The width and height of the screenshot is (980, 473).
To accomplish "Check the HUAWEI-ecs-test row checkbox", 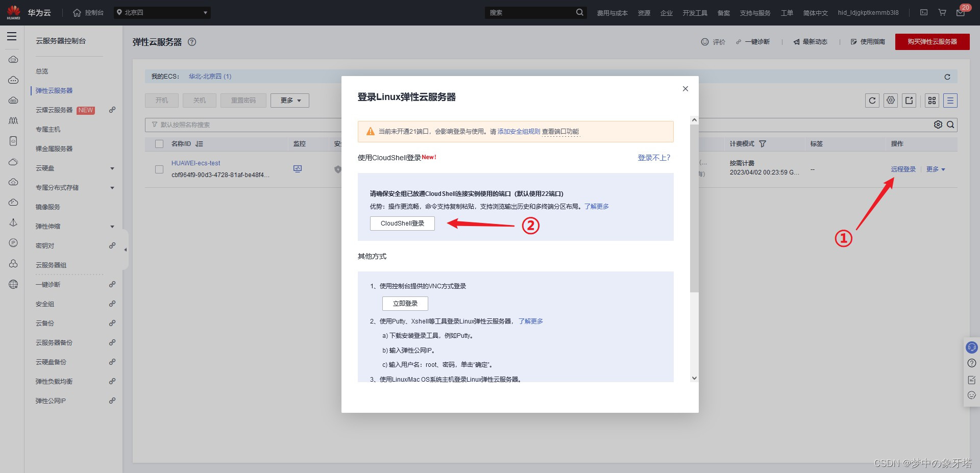I will click(159, 169).
